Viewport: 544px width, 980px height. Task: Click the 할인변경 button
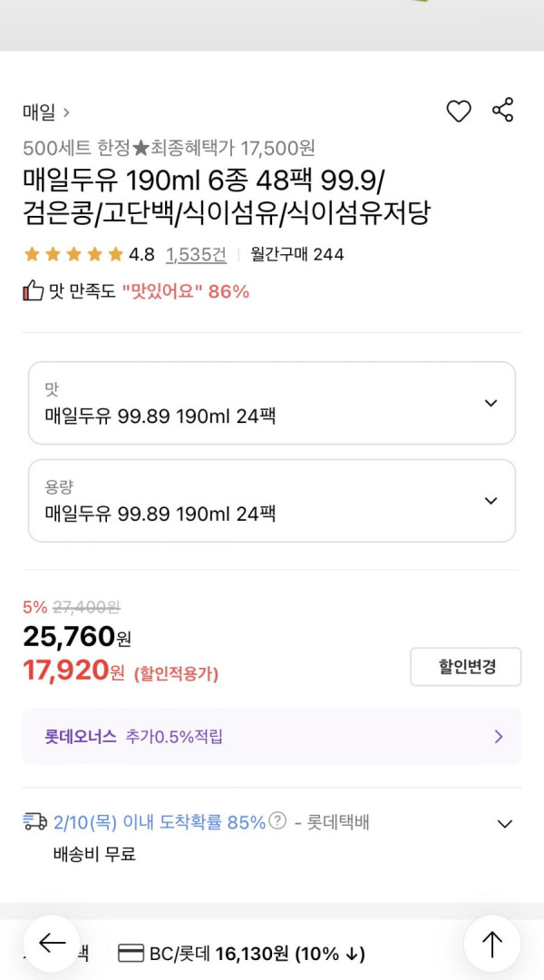tap(465, 667)
